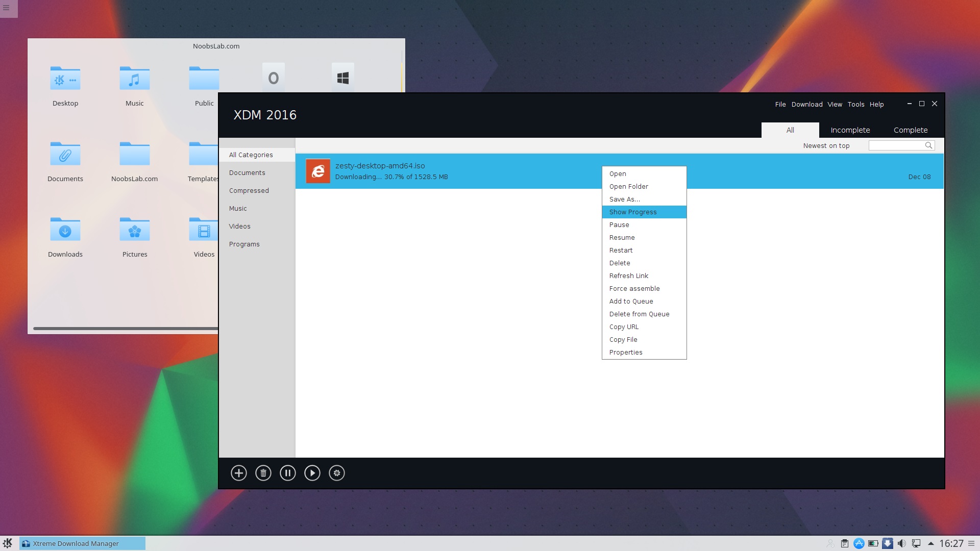Click the network connection tray icon
This screenshot has width=980, height=551.
[x=916, y=543]
